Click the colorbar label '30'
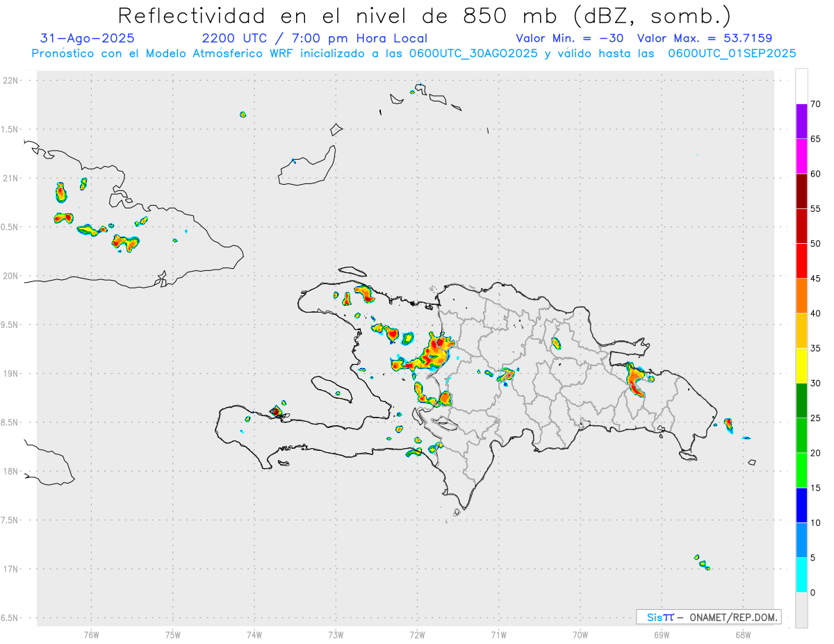The width and height of the screenshot is (834, 644). point(816,383)
